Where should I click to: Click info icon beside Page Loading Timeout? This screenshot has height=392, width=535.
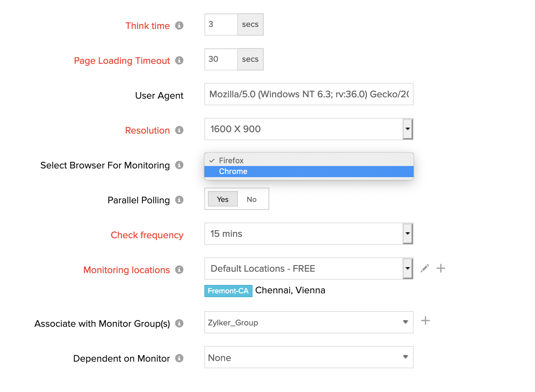point(179,60)
